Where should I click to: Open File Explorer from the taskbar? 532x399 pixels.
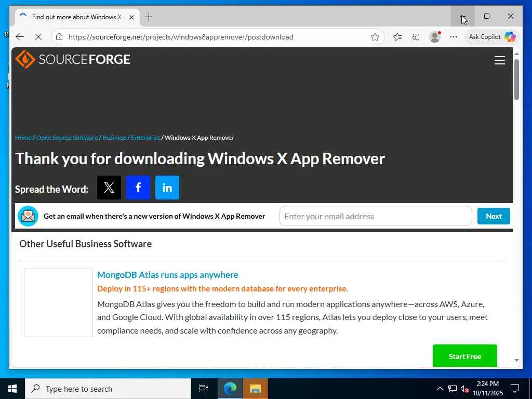[256, 389]
